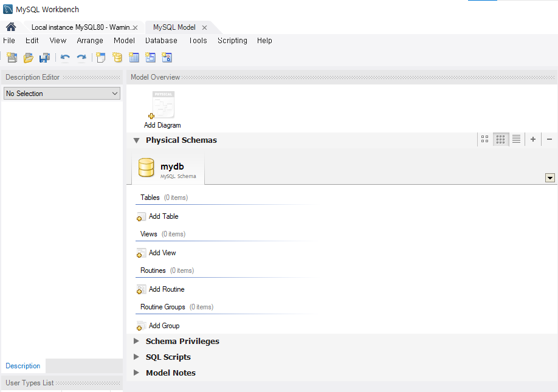Click the Add Group link
The image size is (558, 392).
164,326
